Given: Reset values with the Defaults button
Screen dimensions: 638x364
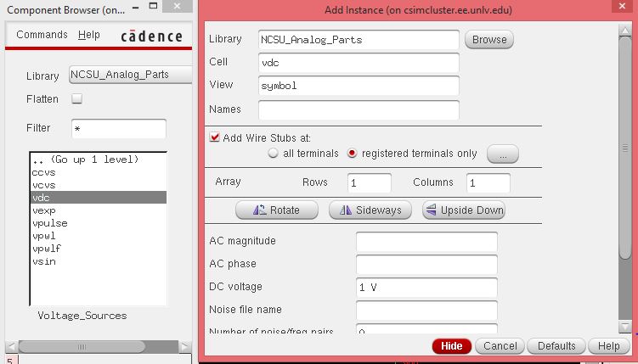Looking at the screenshot, I should coord(556,346).
